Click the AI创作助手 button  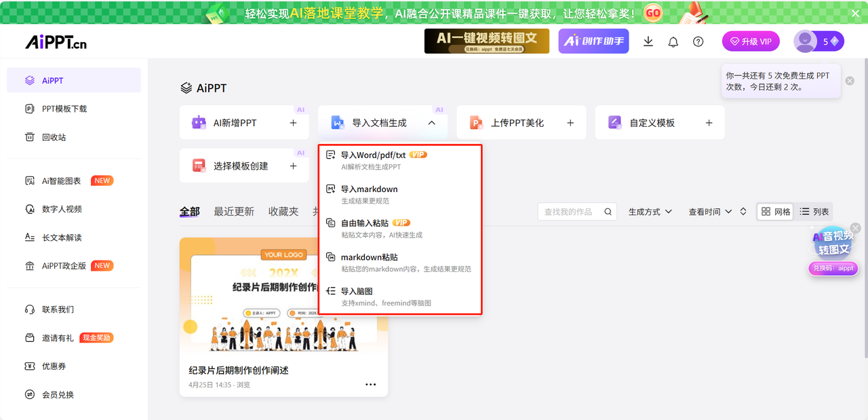point(594,41)
